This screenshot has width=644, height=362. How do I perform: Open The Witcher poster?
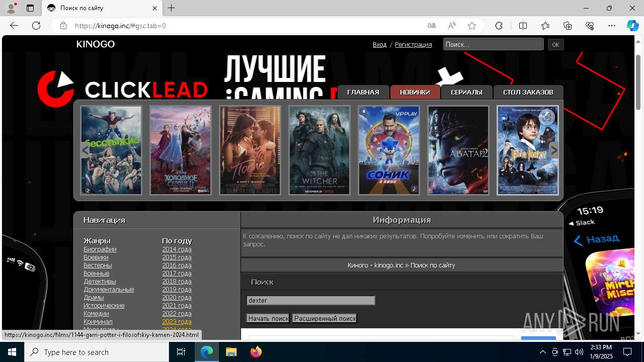tap(319, 150)
